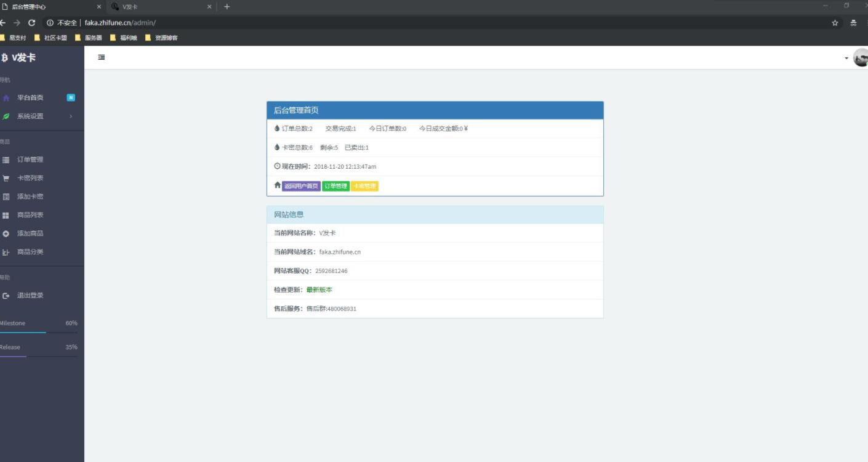Click the 售后群:480068931 text
868x462 pixels.
point(331,309)
